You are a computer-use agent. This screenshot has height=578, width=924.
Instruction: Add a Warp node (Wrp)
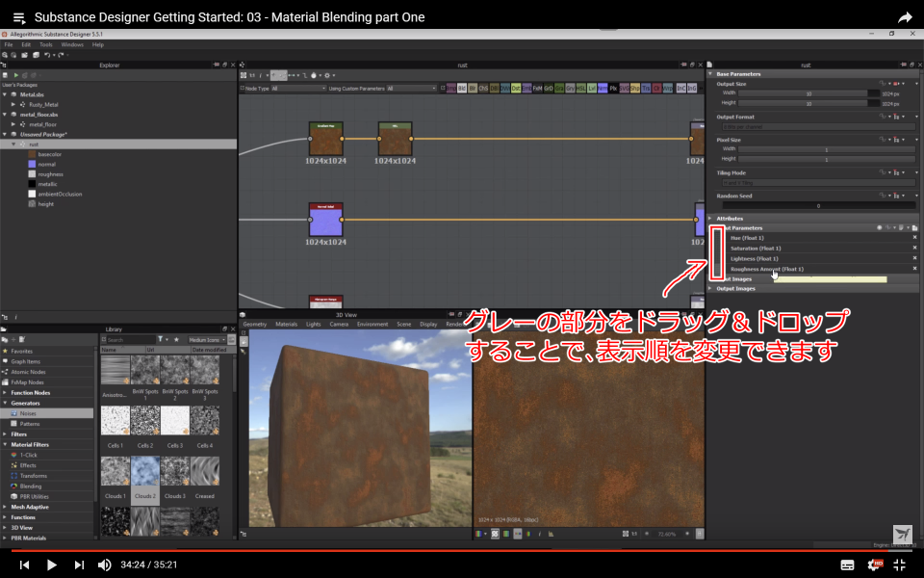668,89
